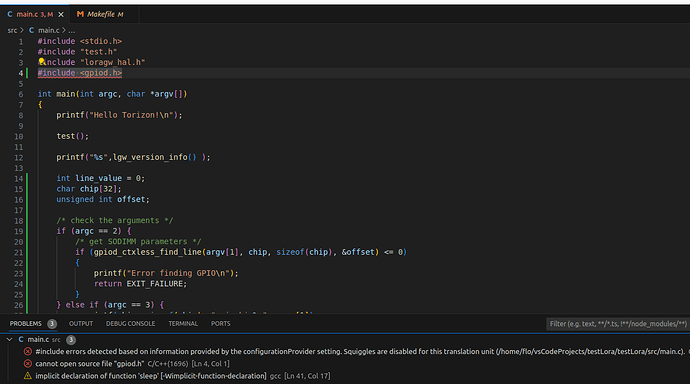Click the error icon for #include errors message
This screenshot has height=384, width=690.
coord(28,351)
